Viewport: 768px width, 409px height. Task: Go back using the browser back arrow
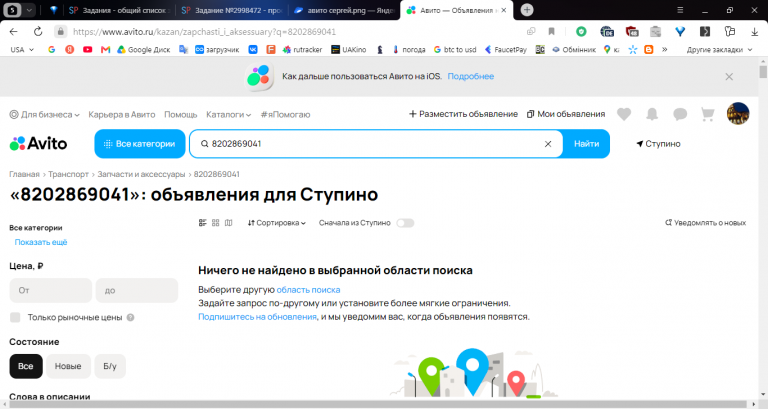(x=13, y=32)
